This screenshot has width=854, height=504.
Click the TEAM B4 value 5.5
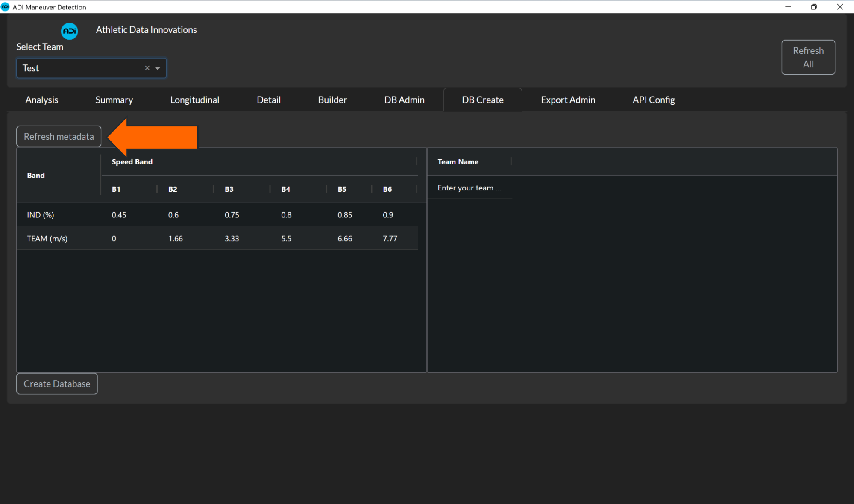coord(286,238)
